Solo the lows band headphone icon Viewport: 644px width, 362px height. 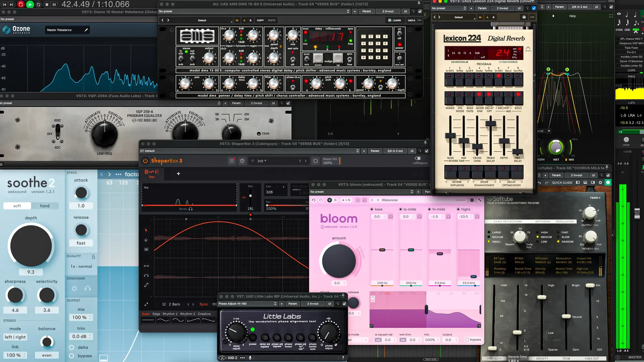tap(391, 217)
